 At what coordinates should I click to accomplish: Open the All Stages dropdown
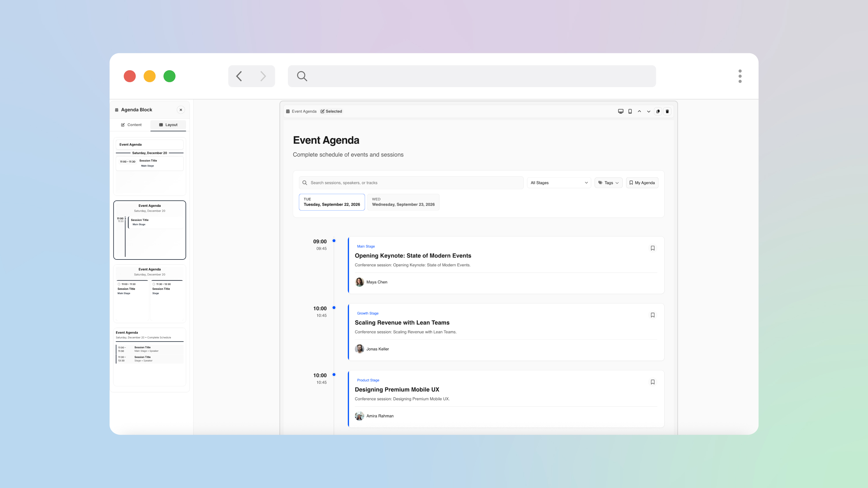click(559, 183)
